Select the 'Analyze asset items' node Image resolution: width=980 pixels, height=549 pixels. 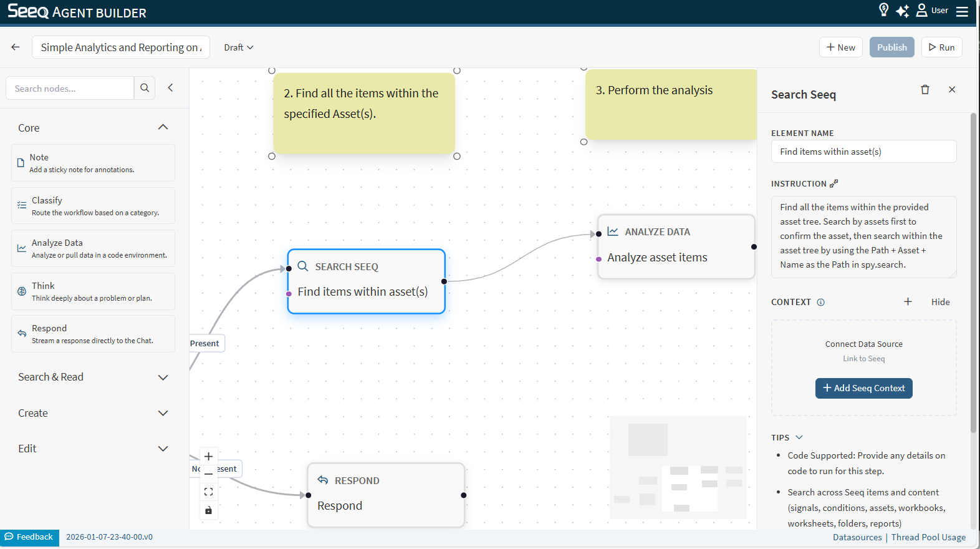point(676,246)
